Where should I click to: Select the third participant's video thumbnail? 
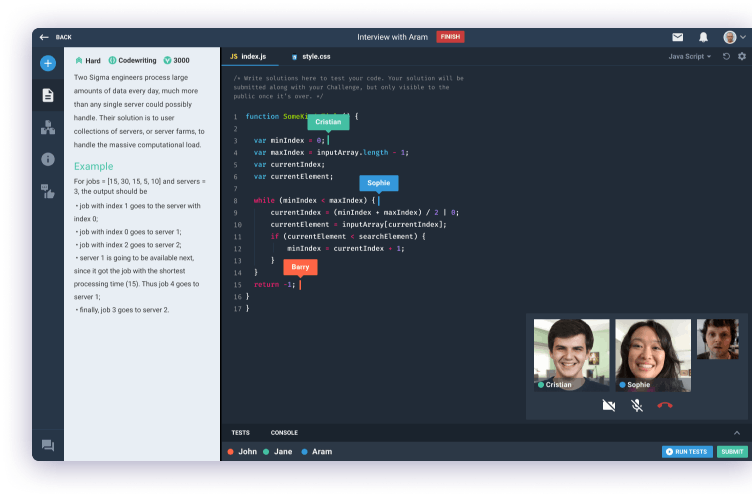[717, 339]
